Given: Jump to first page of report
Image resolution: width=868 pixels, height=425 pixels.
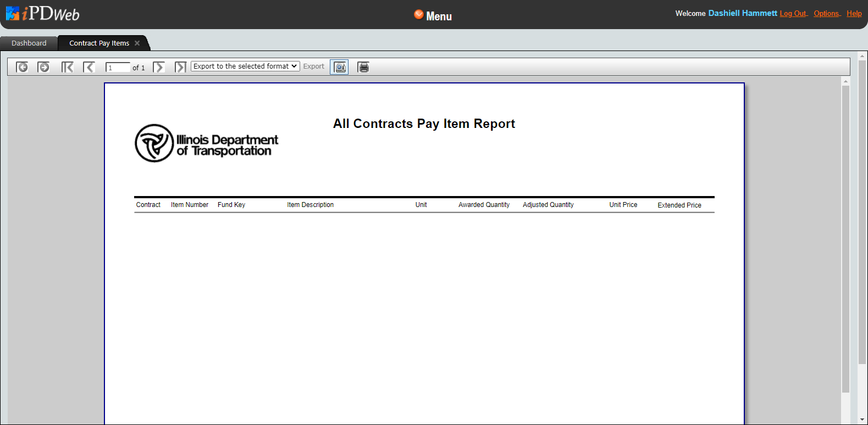Looking at the screenshot, I should pos(67,67).
